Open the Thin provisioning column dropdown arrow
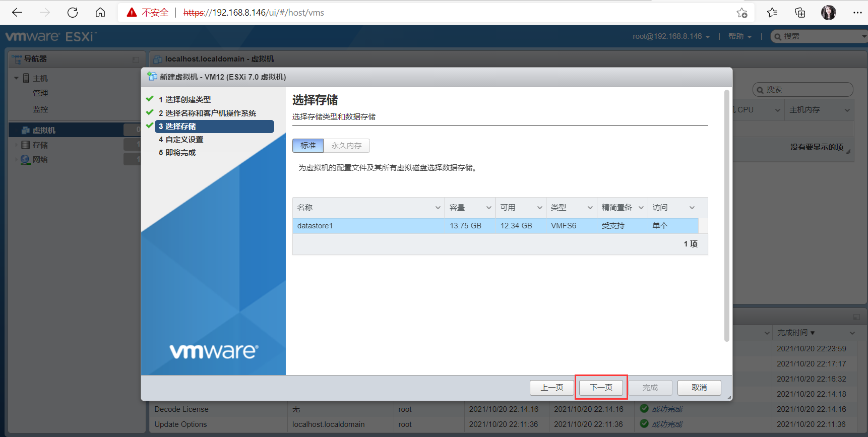 641,208
